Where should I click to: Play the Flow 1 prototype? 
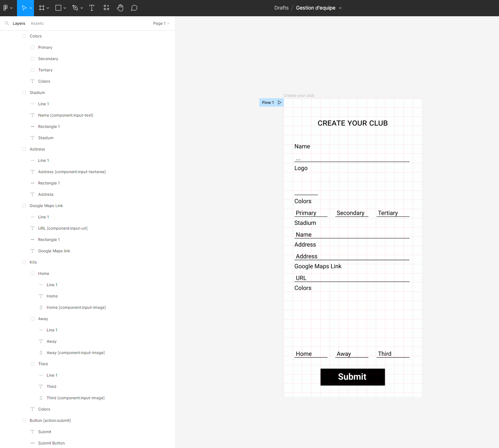pyautogui.click(x=279, y=102)
